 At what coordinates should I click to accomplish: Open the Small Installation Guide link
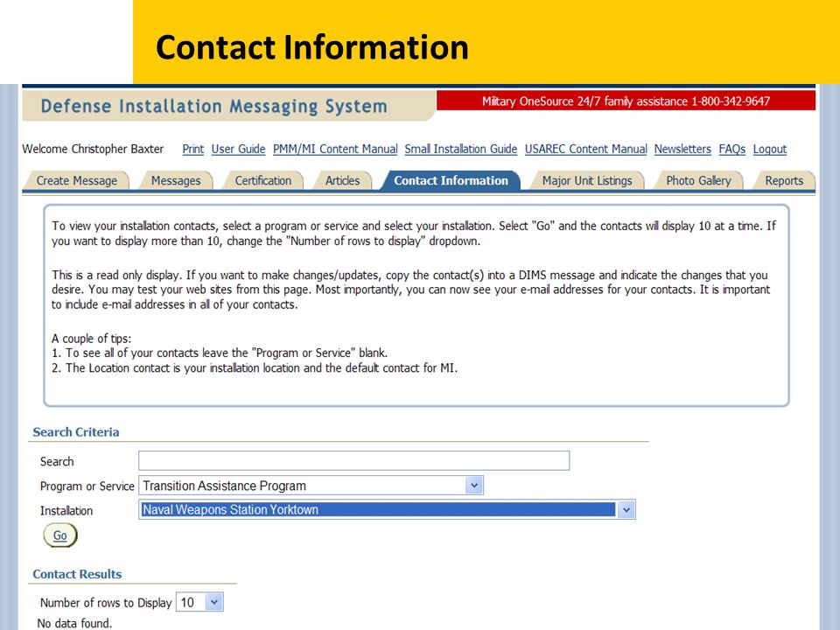461,149
